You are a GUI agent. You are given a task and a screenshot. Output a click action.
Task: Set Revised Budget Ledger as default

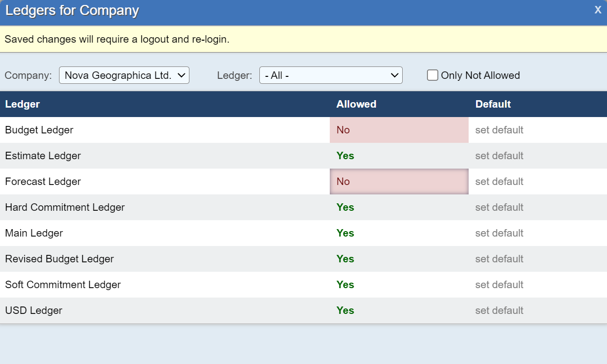[499, 259]
